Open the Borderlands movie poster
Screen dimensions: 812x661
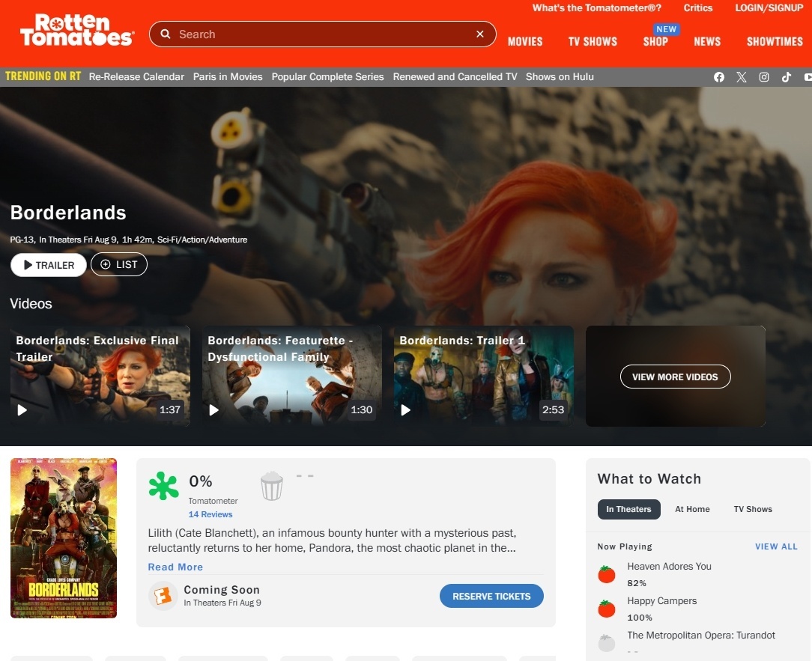(64, 538)
